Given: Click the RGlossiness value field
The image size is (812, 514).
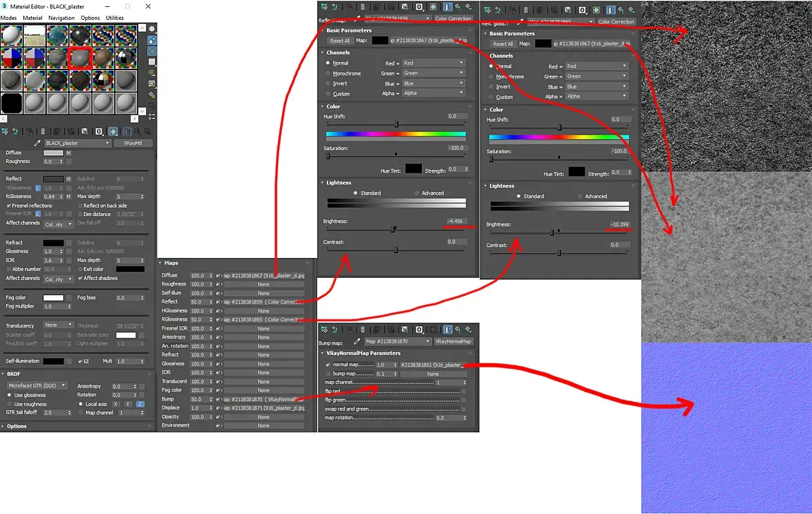Looking at the screenshot, I should point(51,197).
